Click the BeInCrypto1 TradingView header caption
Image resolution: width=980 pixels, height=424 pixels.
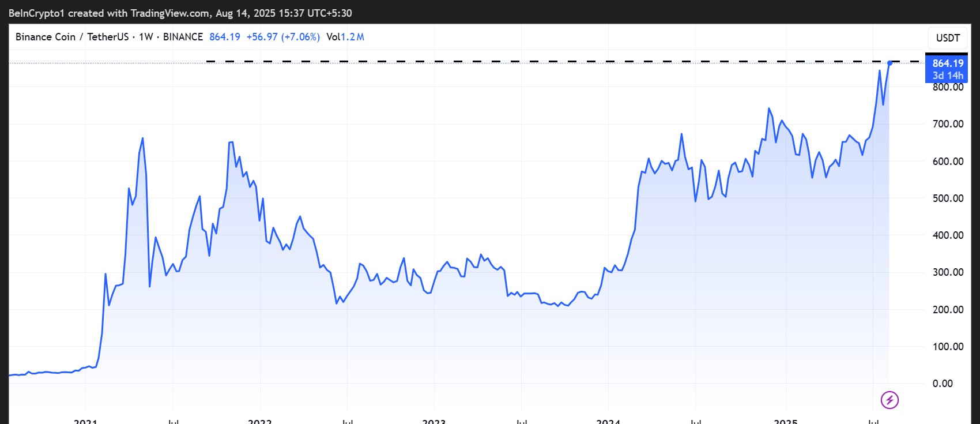180,13
